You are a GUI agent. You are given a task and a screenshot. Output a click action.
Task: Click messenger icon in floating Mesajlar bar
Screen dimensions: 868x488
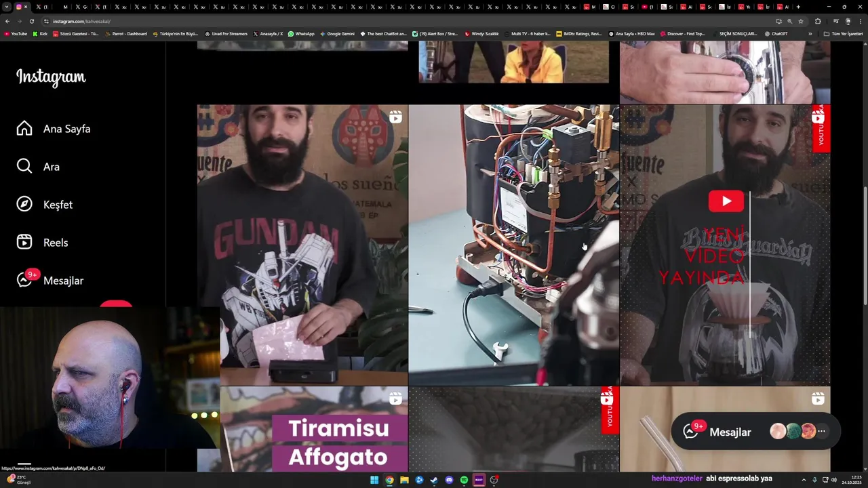coord(690,432)
